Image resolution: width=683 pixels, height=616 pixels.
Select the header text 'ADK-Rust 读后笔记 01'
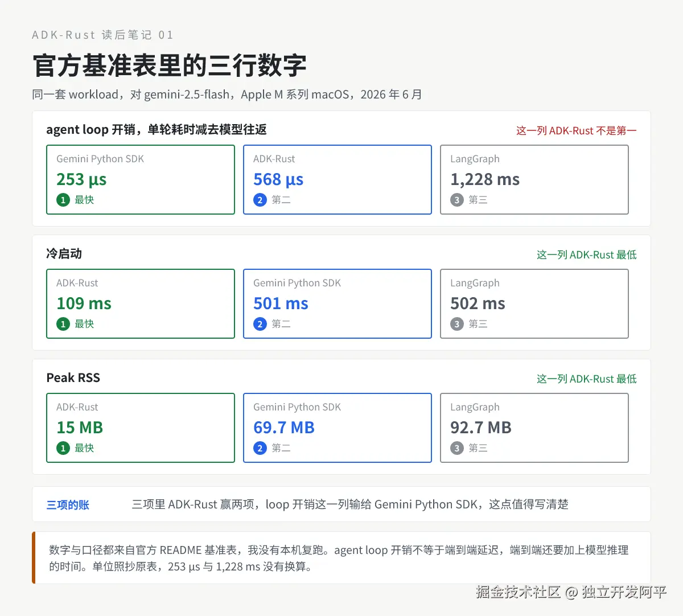point(102,35)
